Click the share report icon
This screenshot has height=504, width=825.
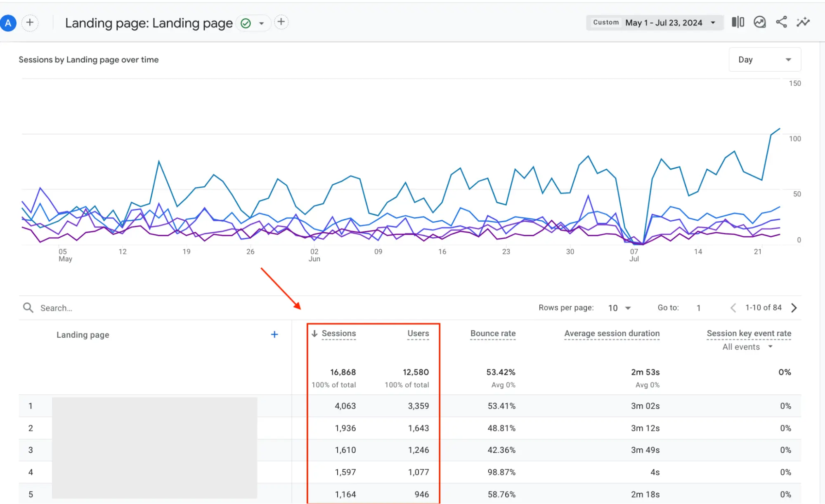781,22
